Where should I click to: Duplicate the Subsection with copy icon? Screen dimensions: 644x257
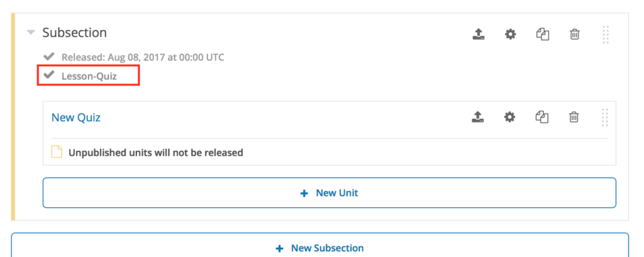[543, 34]
